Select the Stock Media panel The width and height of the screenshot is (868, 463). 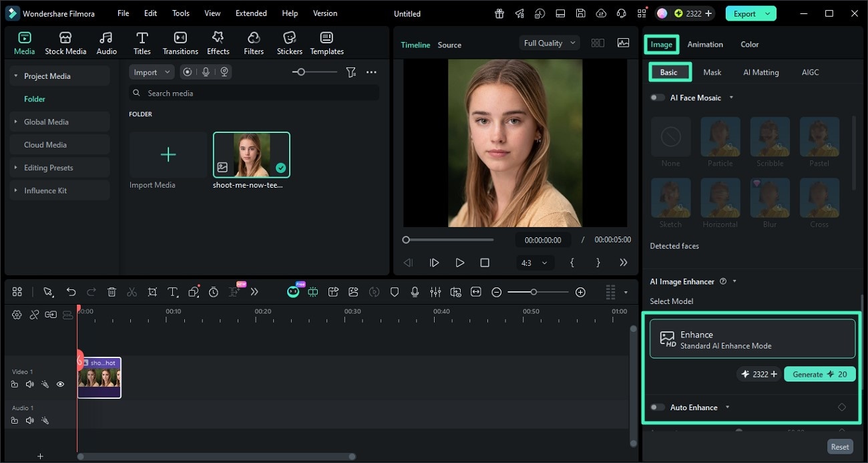click(x=65, y=42)
